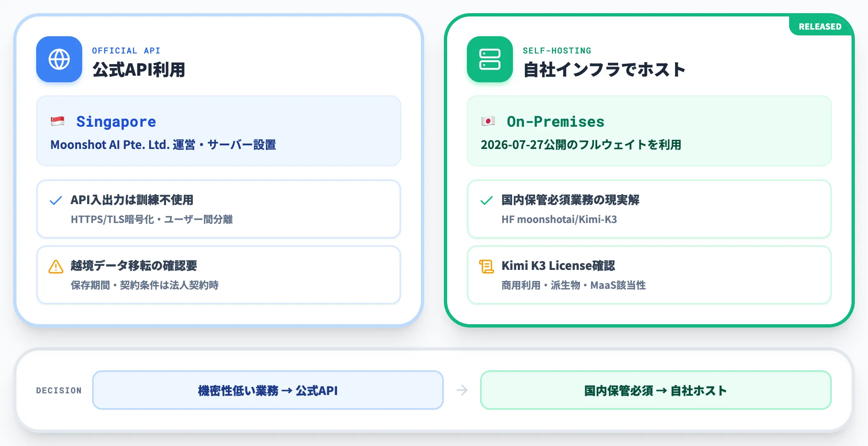
Task: Click the green server Self-Hosting icon
Action: [x=490, y=59]
